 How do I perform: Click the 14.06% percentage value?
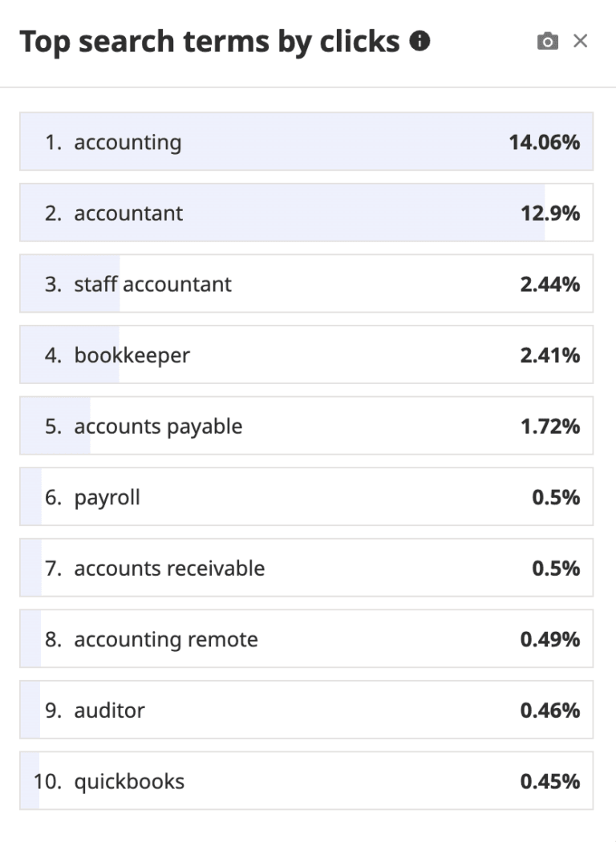coord(545,142)
